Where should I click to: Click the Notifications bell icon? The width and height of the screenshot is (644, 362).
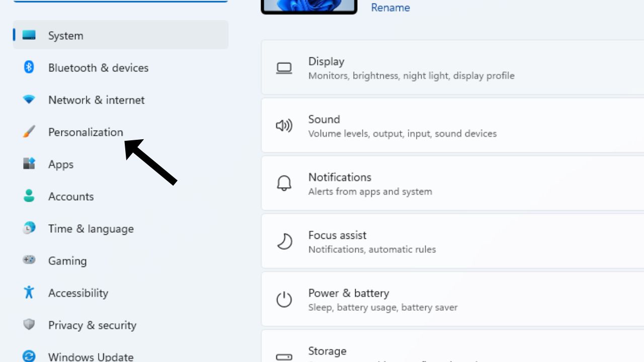(284, 183)
